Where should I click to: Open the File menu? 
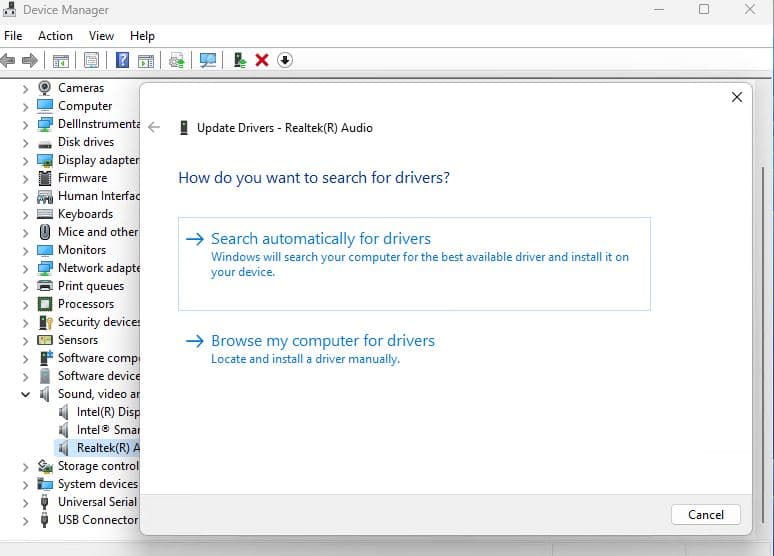coord(13,35)
